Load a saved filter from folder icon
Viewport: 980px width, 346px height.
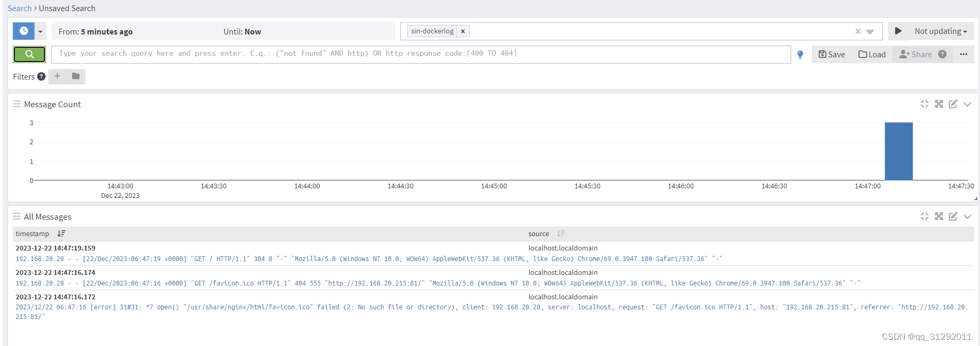click(76, 76)
